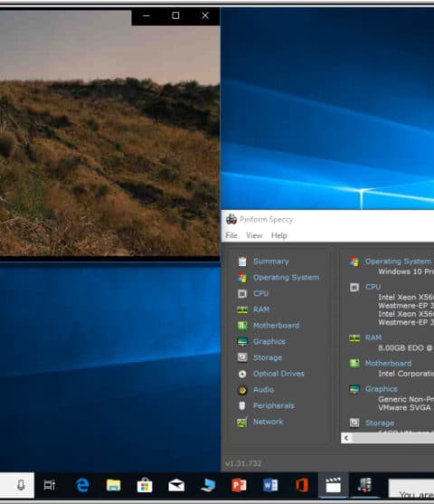Click the VMware SVGA graphics text
This screenshot has width=434, height=504.
(x=404, y=407)
